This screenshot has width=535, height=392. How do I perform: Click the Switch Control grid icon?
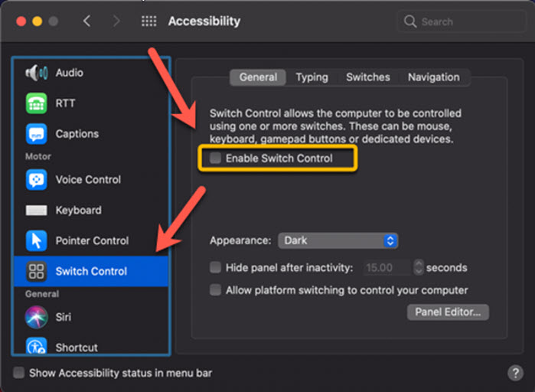coord(36,271)
